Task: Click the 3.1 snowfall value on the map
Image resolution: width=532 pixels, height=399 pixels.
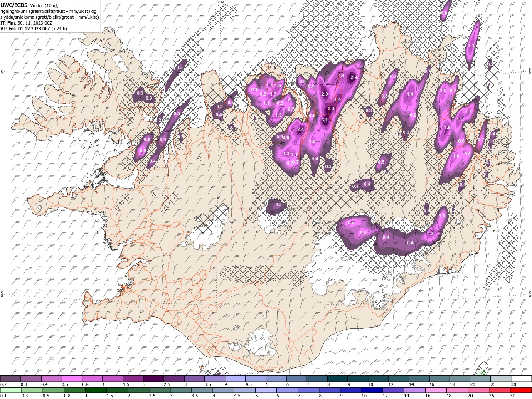Action: (x=325, y=120)
